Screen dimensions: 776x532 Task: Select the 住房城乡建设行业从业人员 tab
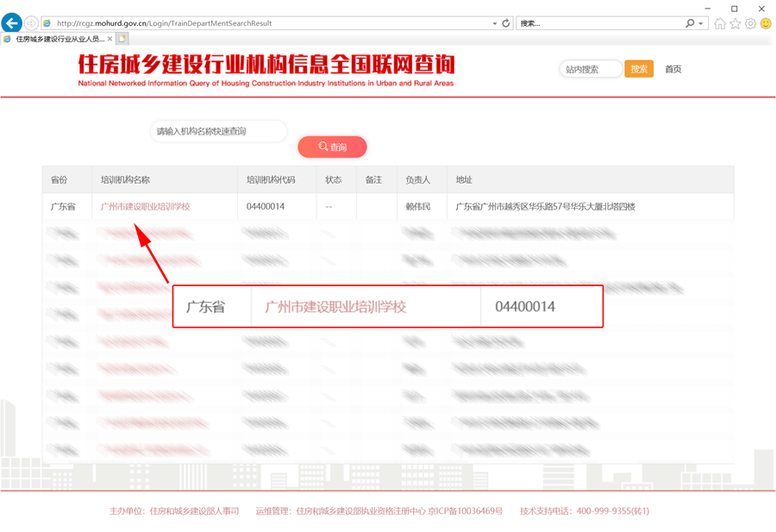tap(59, 39)
